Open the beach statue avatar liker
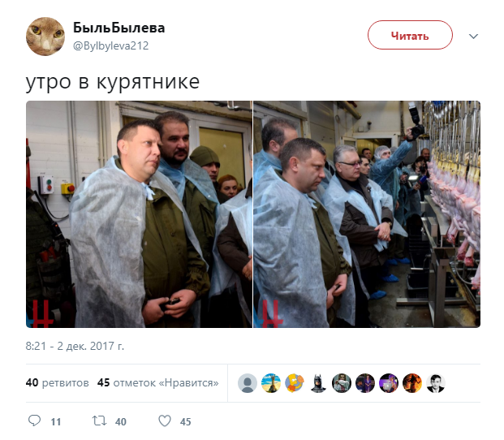This screenshot has height=440, width=504. pos(271,383)
